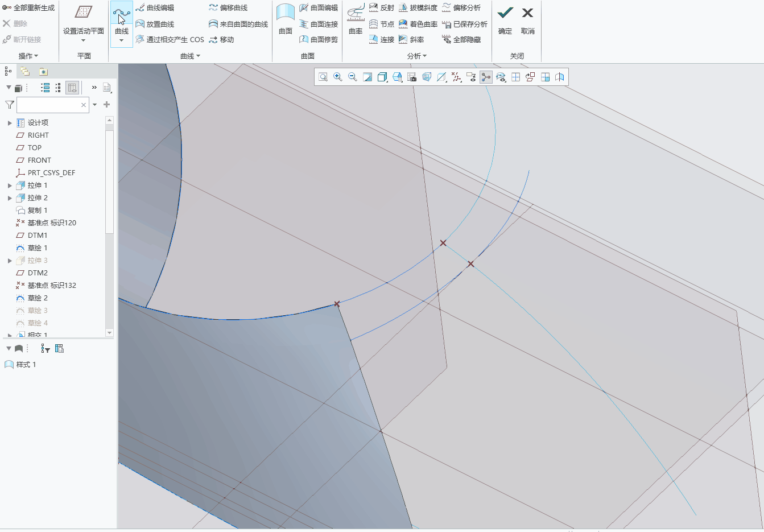764x532 pixels.
Task: Clear the tree search field with X
Action: 84,105
